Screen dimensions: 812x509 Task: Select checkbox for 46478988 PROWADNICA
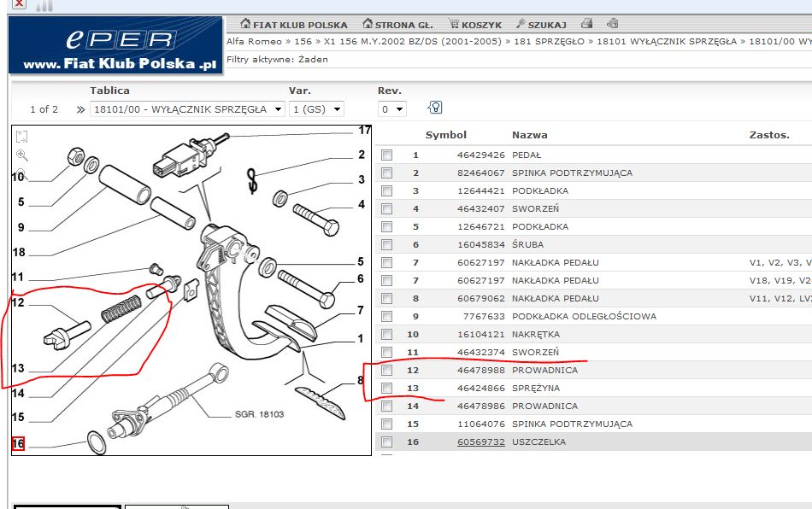click(x=387, y=371)
